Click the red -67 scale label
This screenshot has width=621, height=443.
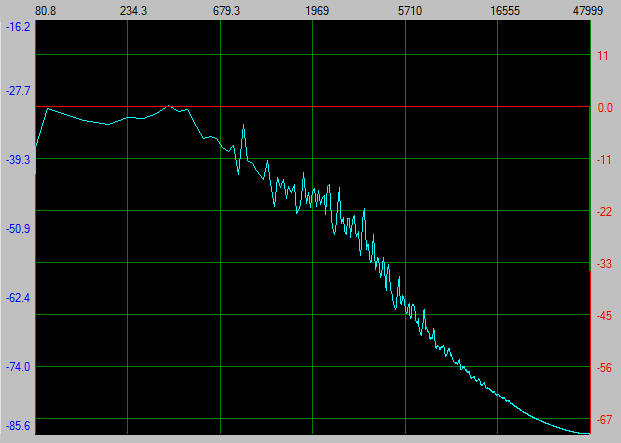click(x=605, y=420)
